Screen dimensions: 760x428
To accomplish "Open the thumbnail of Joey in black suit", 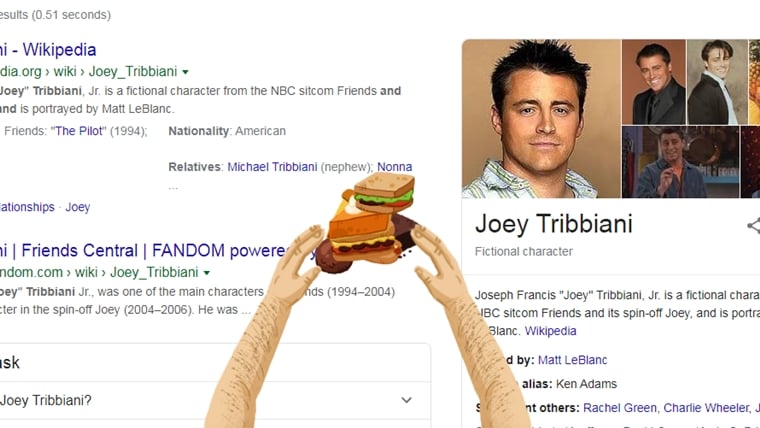I will [x=653, y=82].
